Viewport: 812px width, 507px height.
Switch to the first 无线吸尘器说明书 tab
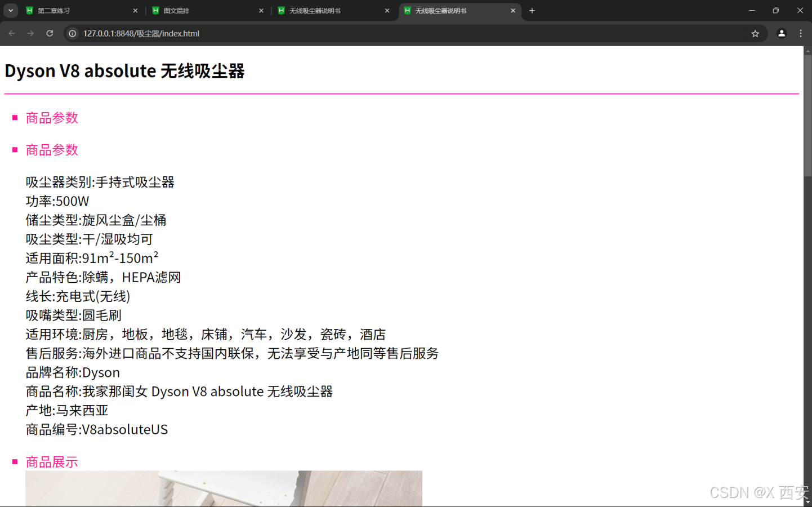[334, 11]
